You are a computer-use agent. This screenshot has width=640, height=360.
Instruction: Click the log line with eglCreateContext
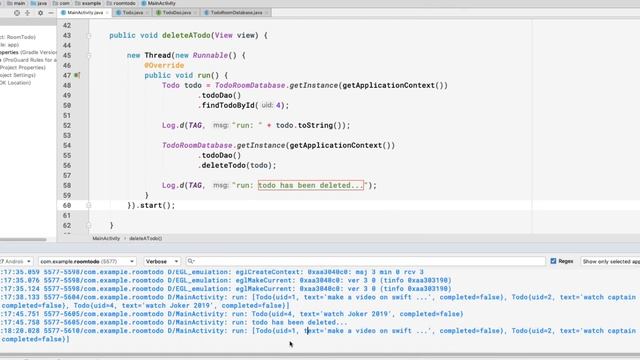(212, 272)
